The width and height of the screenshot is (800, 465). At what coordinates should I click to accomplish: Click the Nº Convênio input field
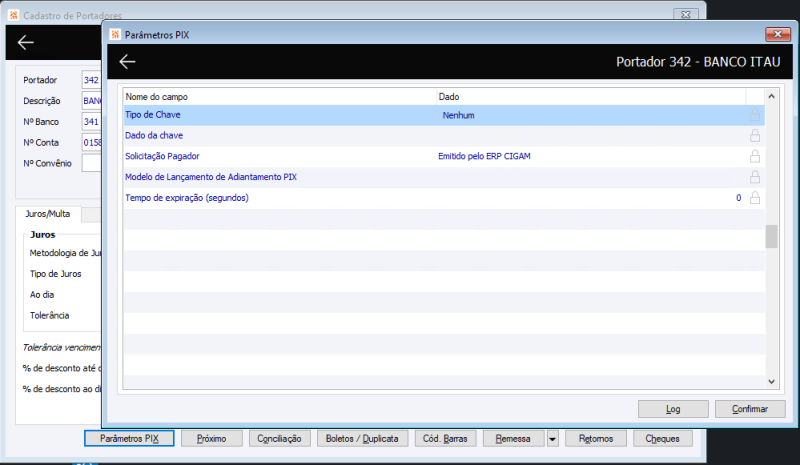[x=92, y=163]
